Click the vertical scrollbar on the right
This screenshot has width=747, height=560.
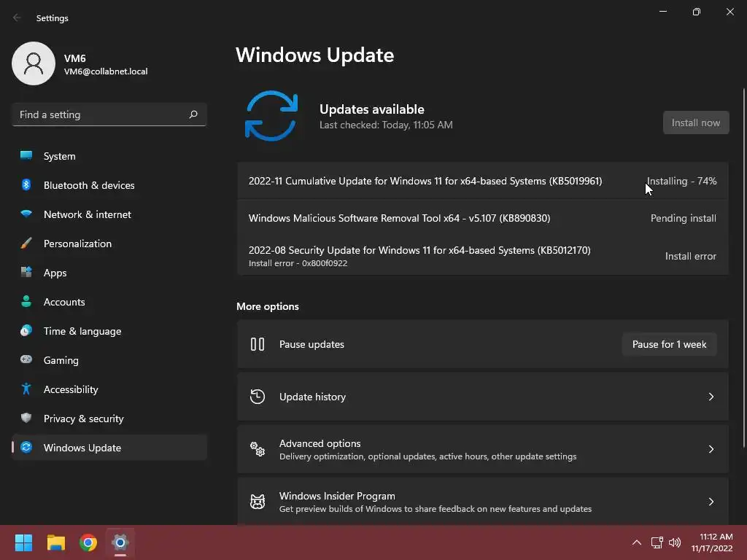pyautogui.click(x=744, y=268)
